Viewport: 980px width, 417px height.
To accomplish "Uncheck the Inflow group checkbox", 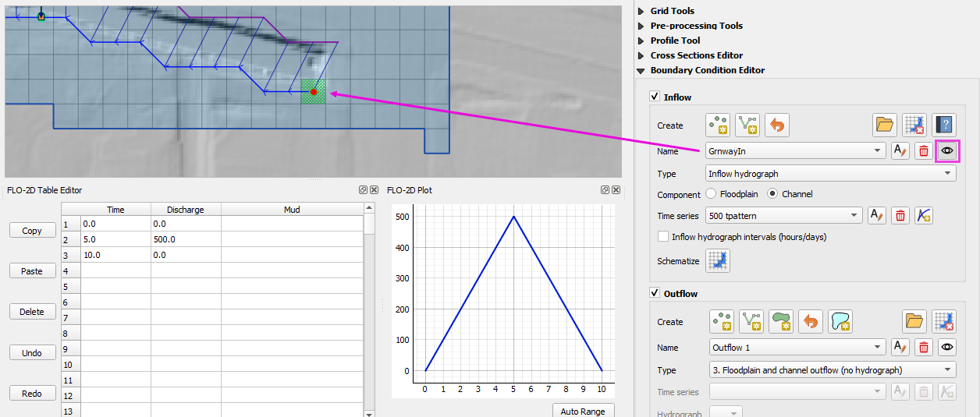I will point(655,97).
